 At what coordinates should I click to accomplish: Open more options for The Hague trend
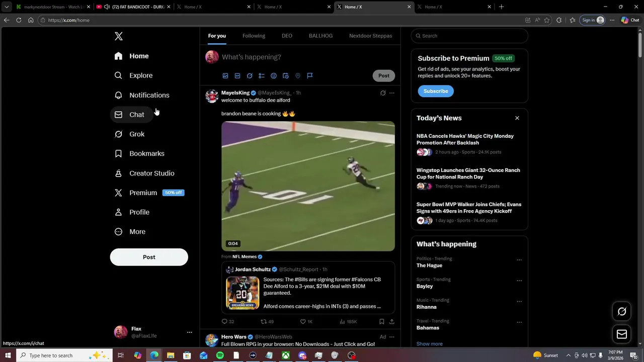[519, 260]
